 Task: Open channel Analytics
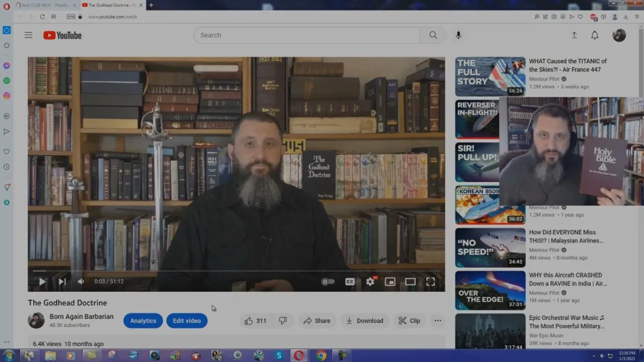point(143,321)
